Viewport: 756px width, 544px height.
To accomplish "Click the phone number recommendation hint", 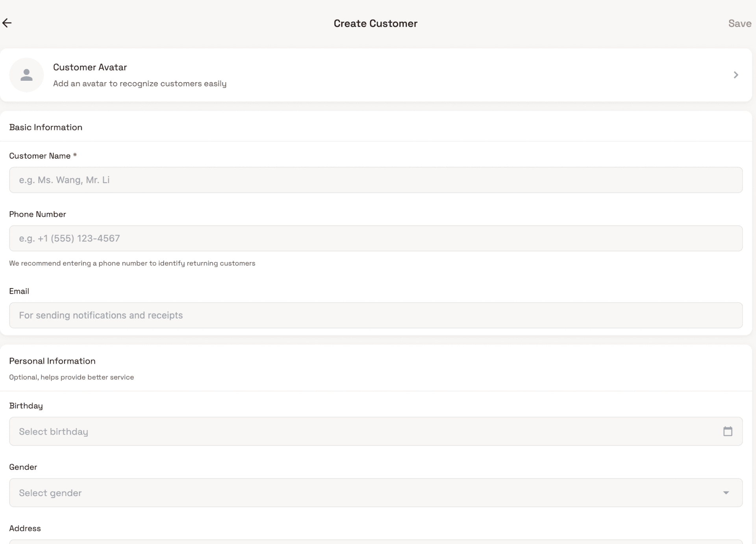I will pos(132,263).
